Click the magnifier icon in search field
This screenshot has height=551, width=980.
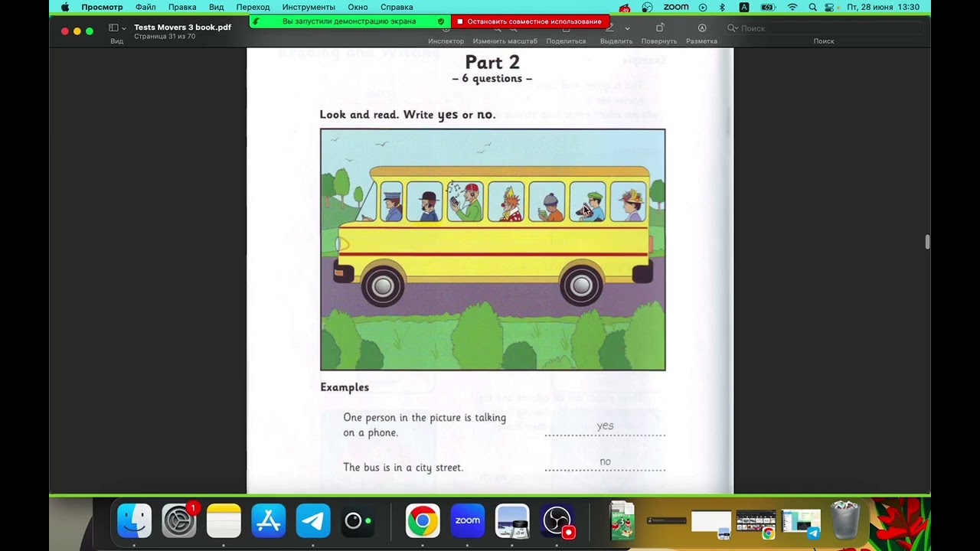732,28
